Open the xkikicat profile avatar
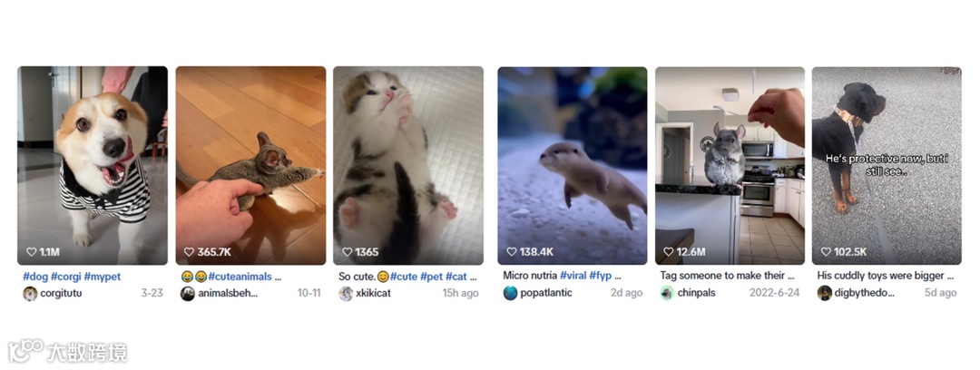Viewport: 980px width, 370px height. (x=346, y=293)
